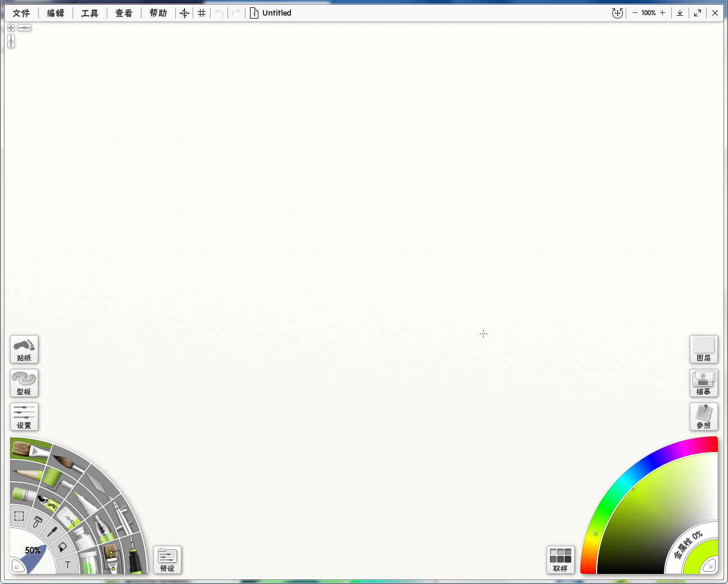This screenshot has width=728, height=584.
Task: Open the 图层 (Layers) panel
Action: pos(704,349)
